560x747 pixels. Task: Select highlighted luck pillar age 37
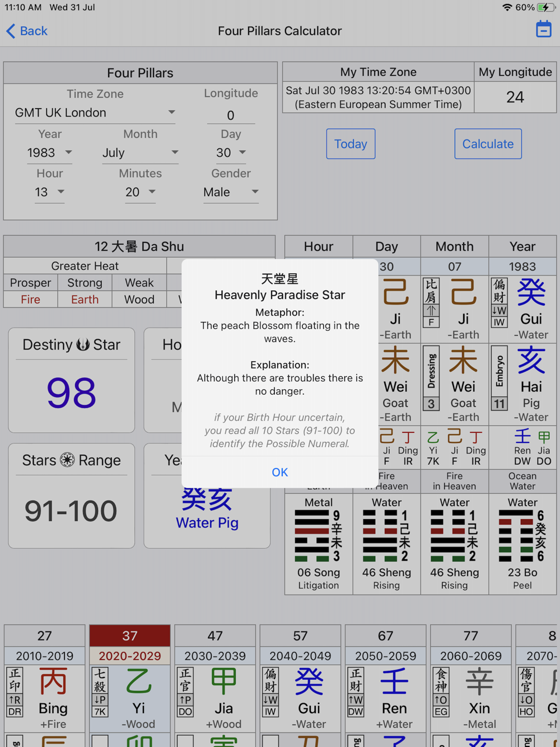(130, 636)
